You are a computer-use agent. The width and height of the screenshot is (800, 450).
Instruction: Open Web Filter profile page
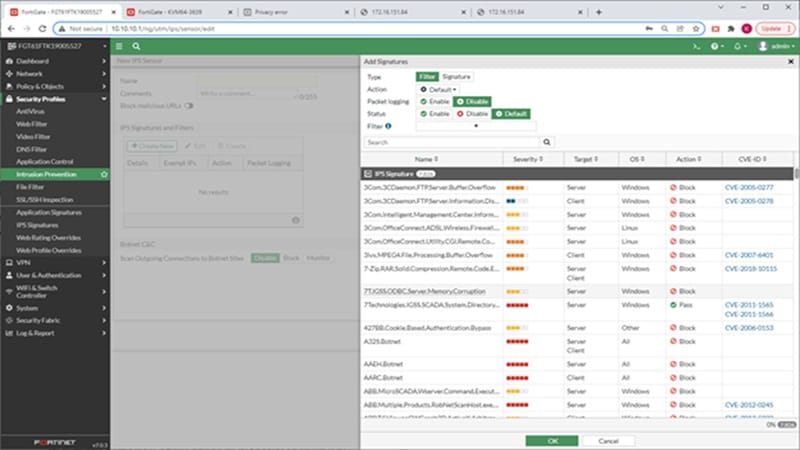pyautogui.click(x=32, y=124)
